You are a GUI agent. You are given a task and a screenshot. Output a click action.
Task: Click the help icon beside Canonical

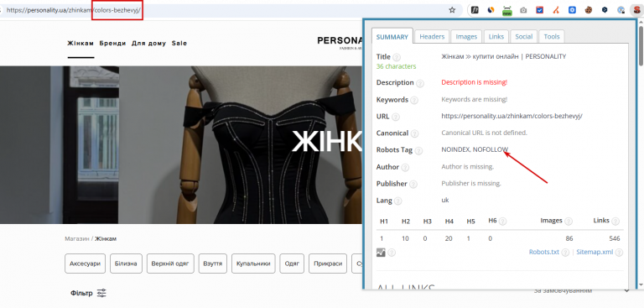414,133
